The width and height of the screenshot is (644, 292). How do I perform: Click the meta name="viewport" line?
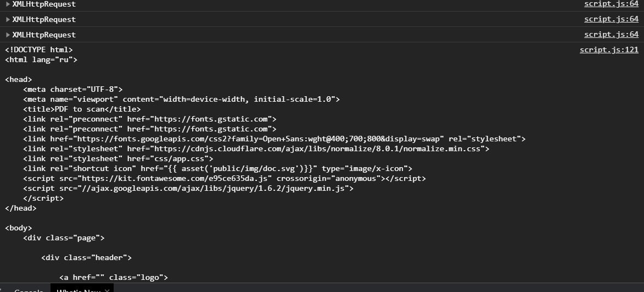(182, 99)
